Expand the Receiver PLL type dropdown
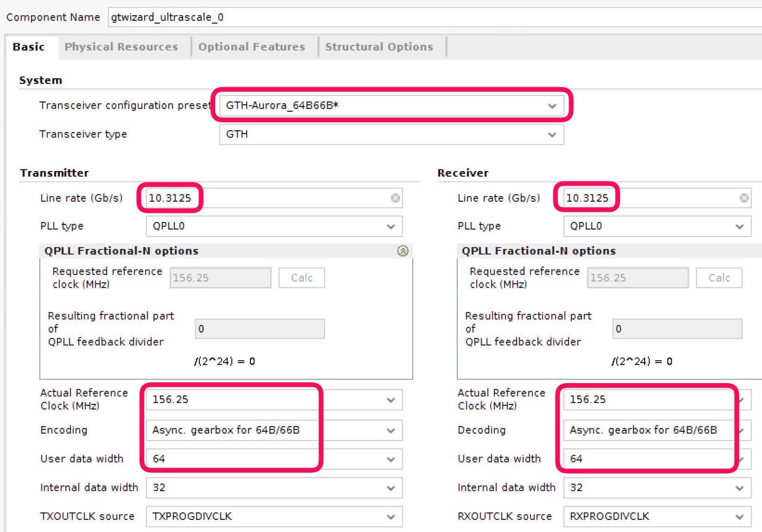Screen dimensions: 762x532 [x=739, y=226]
